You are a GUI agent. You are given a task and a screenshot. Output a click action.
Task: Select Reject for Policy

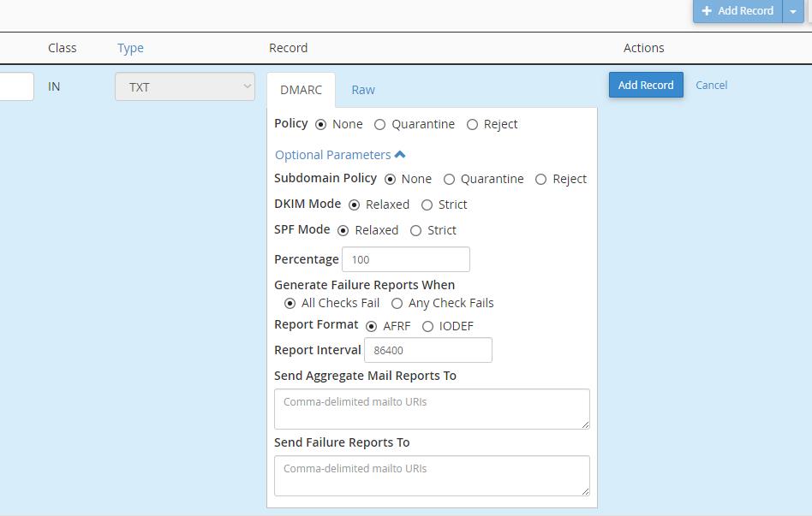[472, 125]
